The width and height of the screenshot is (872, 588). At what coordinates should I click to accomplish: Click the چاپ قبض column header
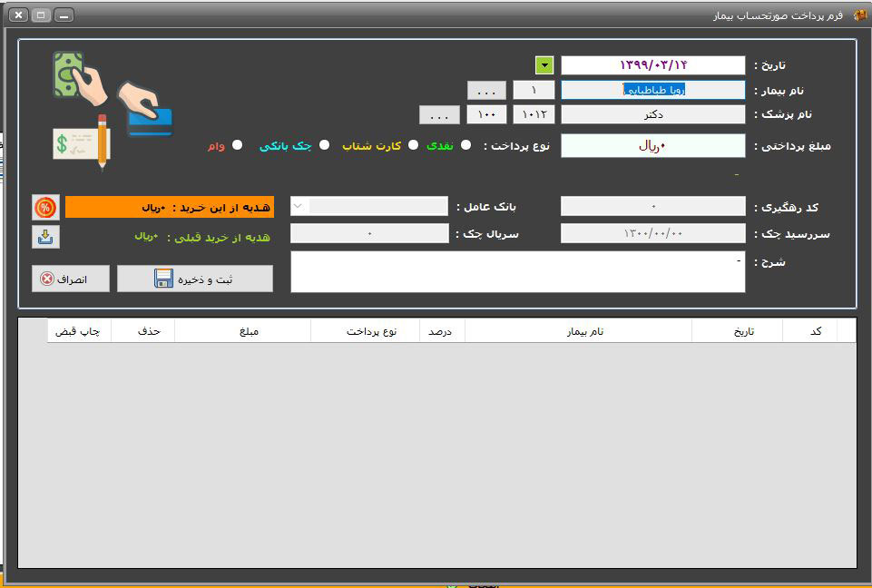coord(80,331)
